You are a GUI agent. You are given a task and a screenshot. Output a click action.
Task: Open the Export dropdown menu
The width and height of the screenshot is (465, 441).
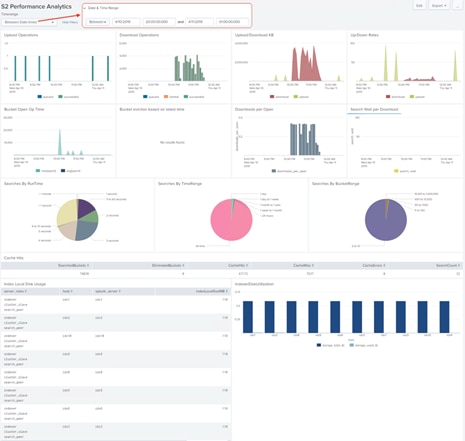pos(439,6)
